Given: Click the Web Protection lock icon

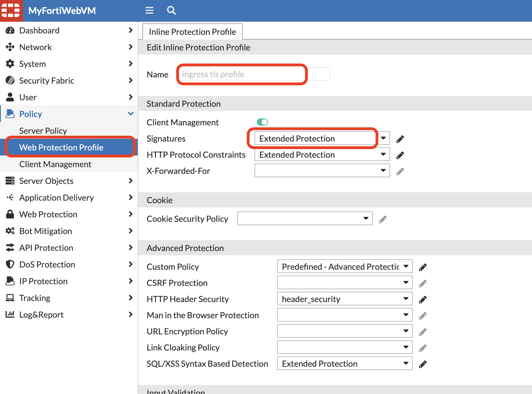Looking at the screenshot, I should tap(10, 214).
